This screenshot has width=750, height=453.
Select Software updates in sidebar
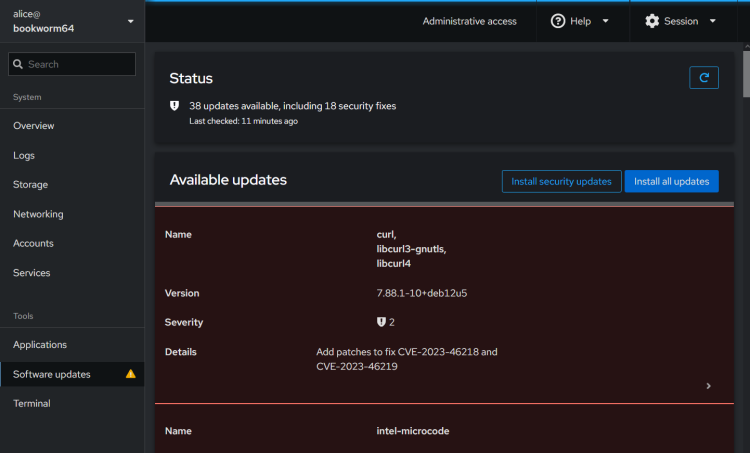point(72,374)
